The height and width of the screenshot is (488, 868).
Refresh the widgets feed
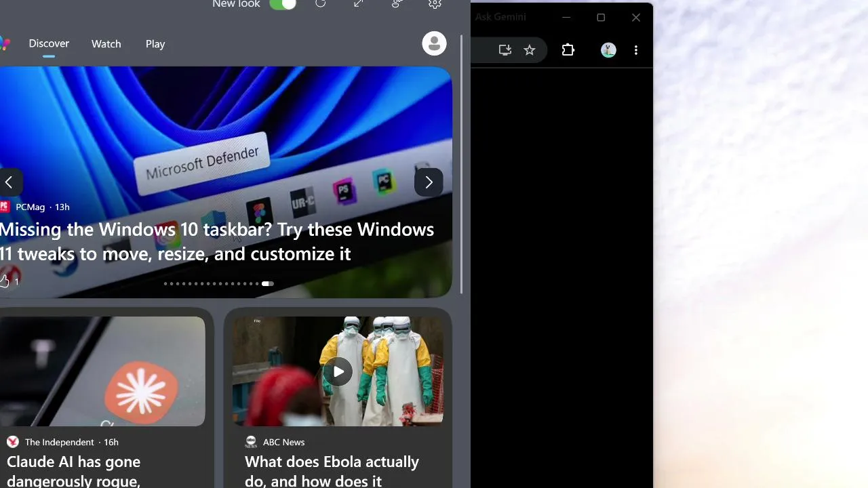(x=321, y=3)
